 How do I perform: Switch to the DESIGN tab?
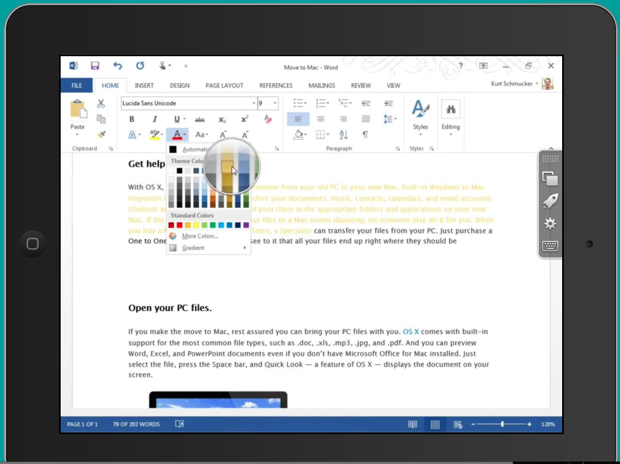pos(180,85)
